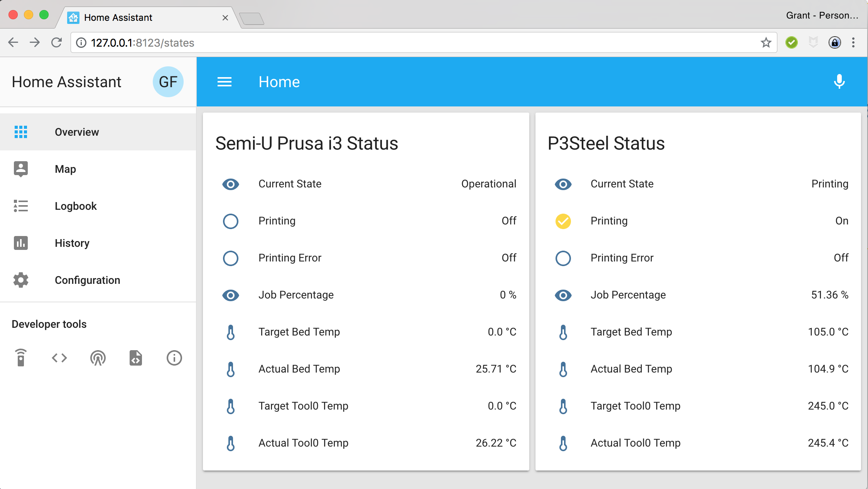Open the hamburger menu in Home header
This screenshot has width=868, height=489.
[x=224, y=82]
